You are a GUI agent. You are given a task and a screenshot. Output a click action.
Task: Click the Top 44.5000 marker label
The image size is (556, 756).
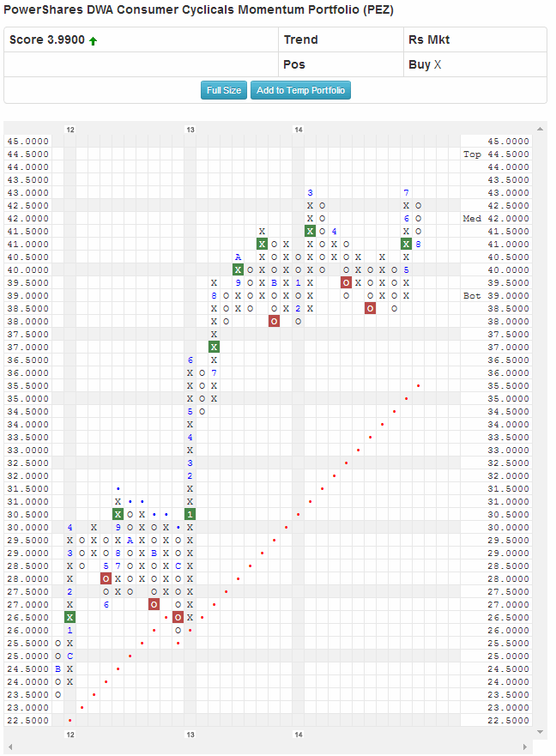point(495,154)
